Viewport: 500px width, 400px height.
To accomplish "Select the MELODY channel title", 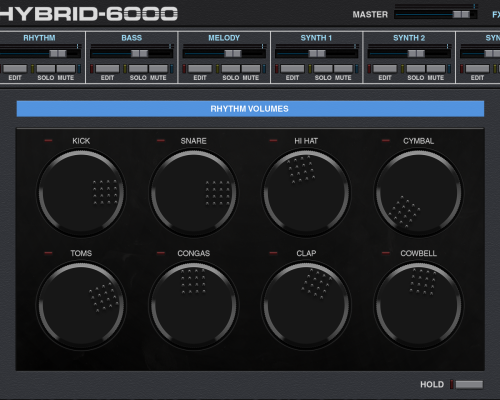I will [224, 38].
